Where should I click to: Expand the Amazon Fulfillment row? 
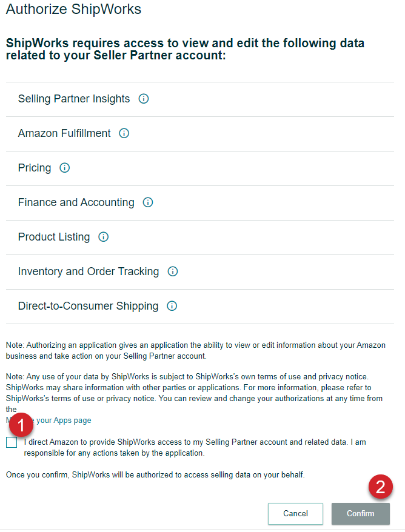click(64, 133)
